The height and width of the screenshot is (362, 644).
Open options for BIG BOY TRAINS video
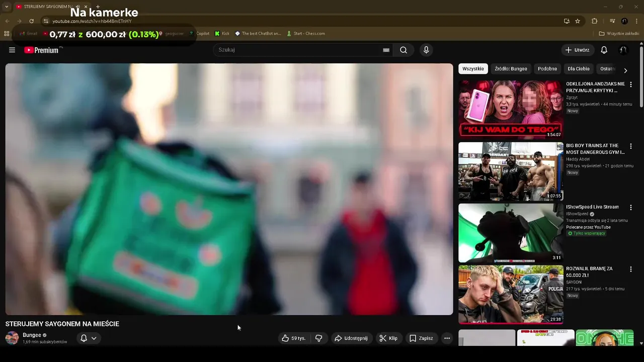[631, 146]
